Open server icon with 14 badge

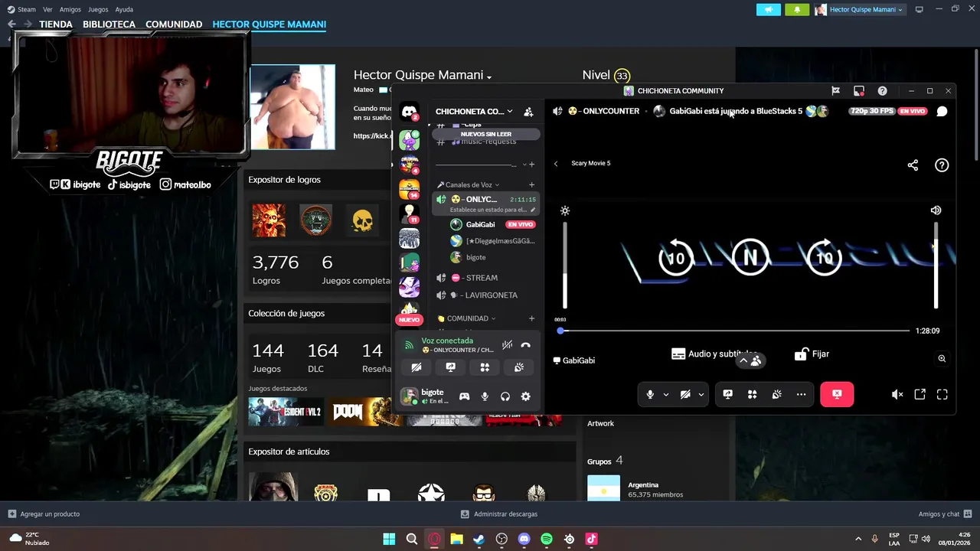tap(410, 188)
